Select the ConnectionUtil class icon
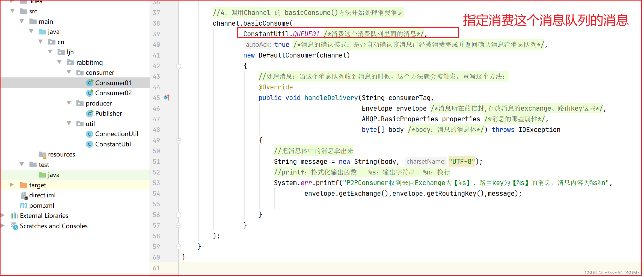 [x=90, y=134]
